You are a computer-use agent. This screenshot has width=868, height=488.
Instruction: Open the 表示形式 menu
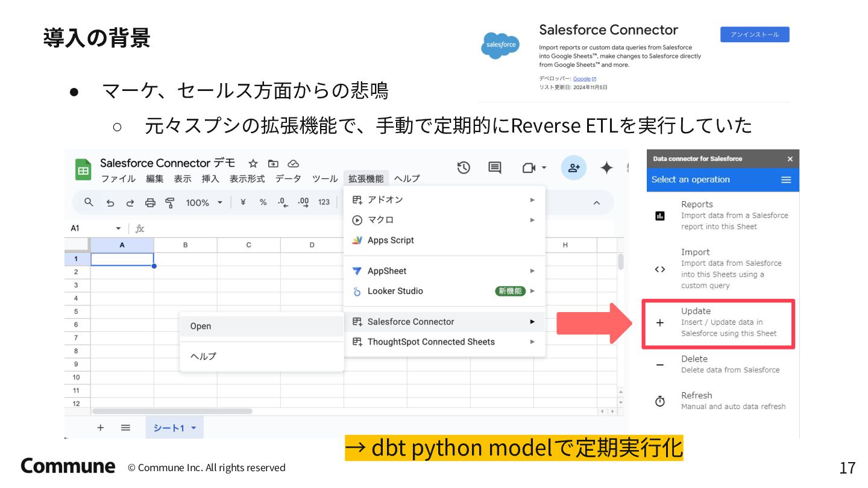247,179
